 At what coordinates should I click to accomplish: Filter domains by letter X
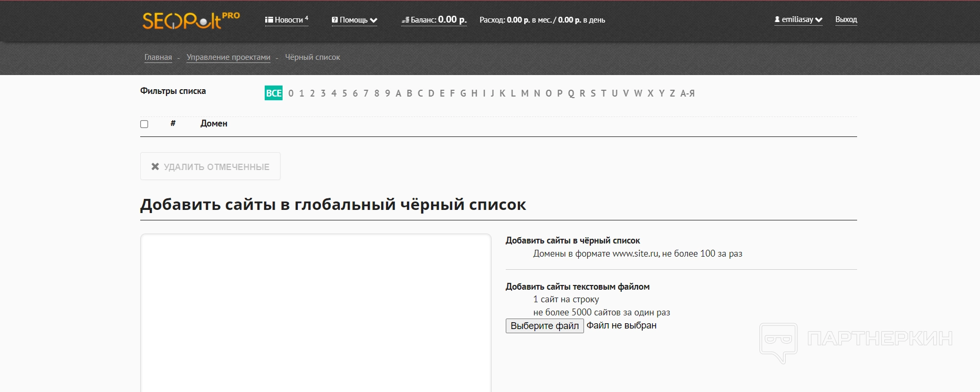(x=651, y=93)
